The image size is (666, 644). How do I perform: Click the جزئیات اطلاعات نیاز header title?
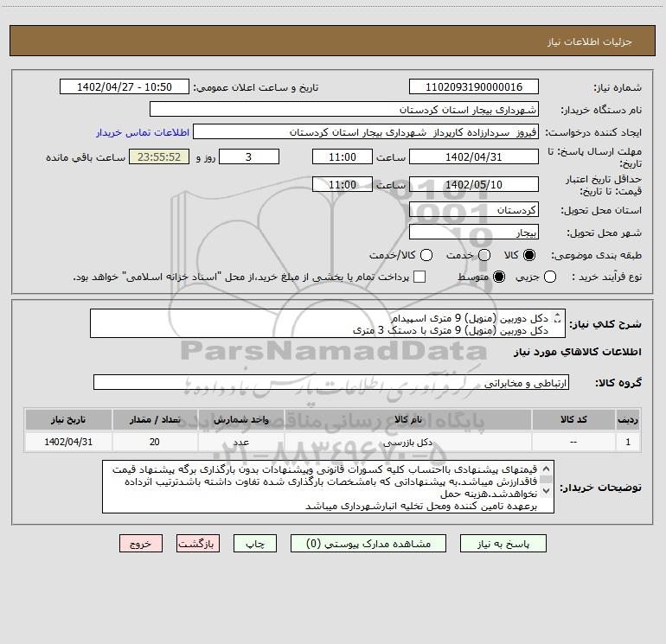click(x=590, y=41)
